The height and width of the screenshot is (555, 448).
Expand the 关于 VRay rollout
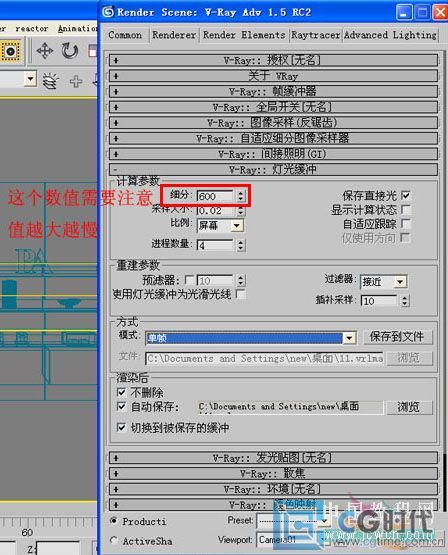click(x=273, y=76)
